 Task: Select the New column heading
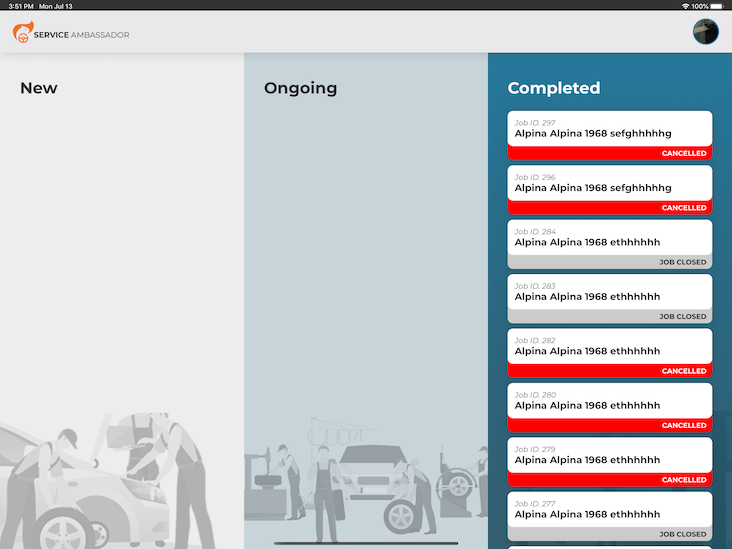point(39,88)
